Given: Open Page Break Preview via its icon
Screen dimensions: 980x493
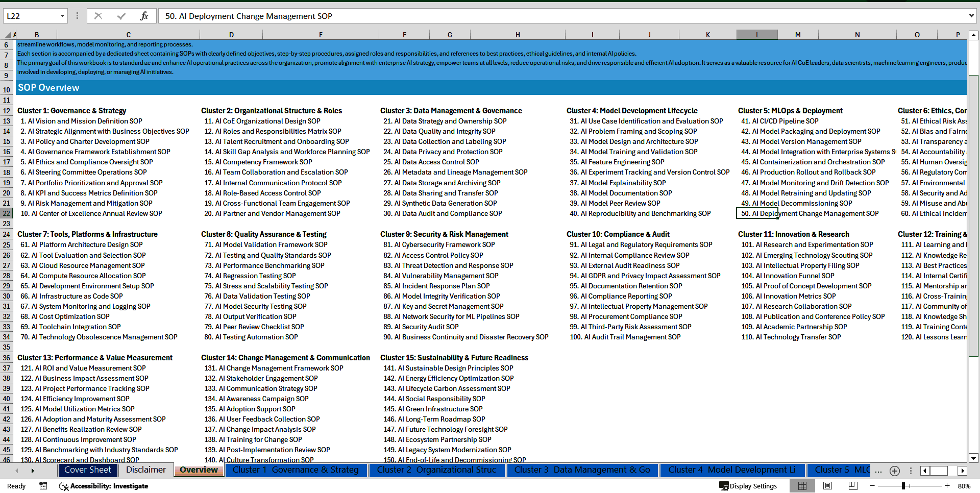Looking at the screenshot, I should point(852,486).
